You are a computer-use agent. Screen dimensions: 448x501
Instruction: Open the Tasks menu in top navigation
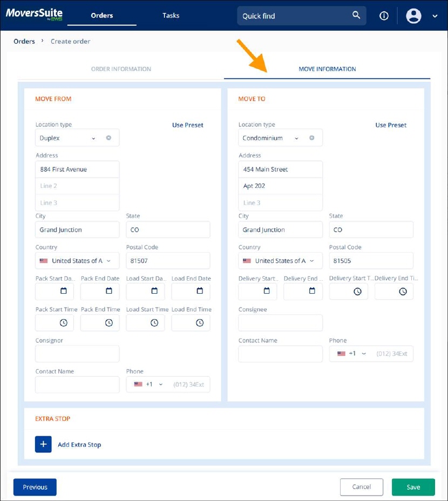(x=171, y=16)
